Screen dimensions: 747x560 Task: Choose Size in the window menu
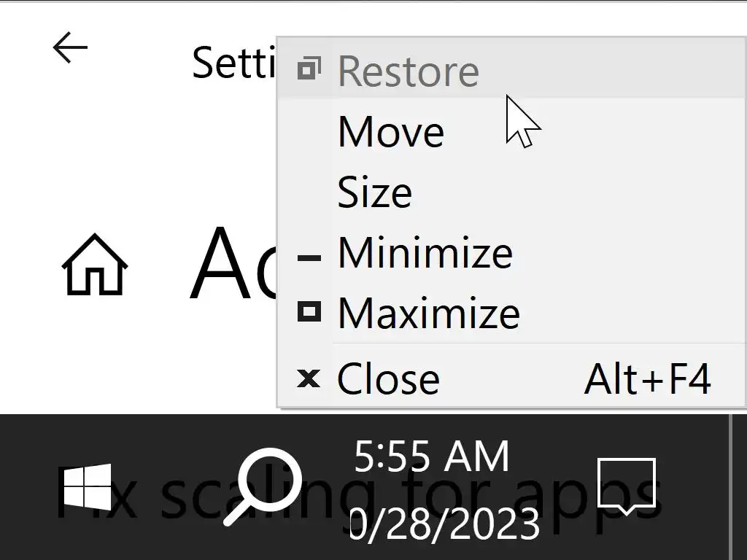[374, 192]
